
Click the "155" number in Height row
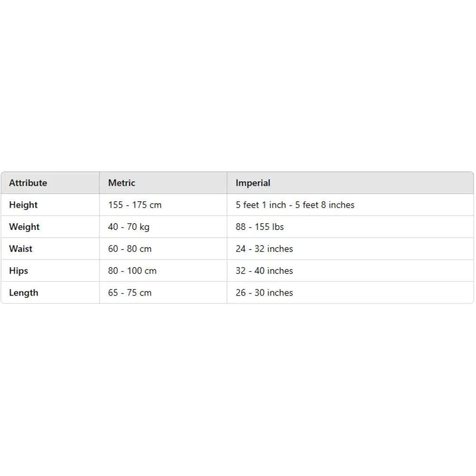coord(116,205)
